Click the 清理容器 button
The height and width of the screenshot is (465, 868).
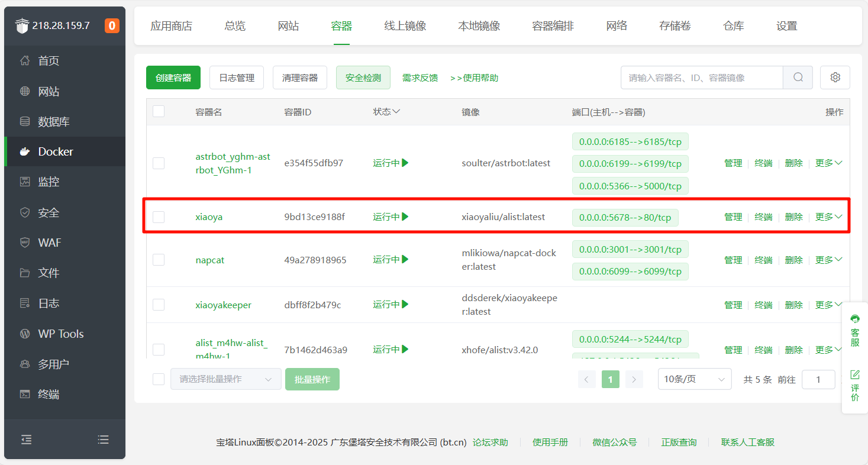300,77
